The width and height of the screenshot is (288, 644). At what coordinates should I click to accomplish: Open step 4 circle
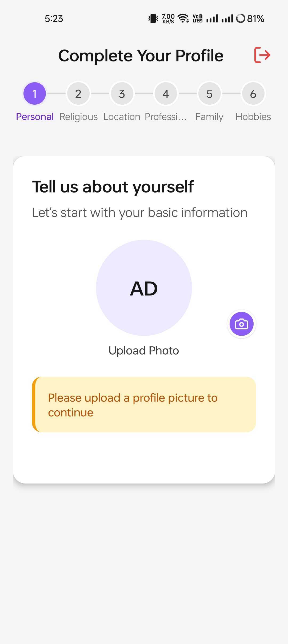pos(166,94)
